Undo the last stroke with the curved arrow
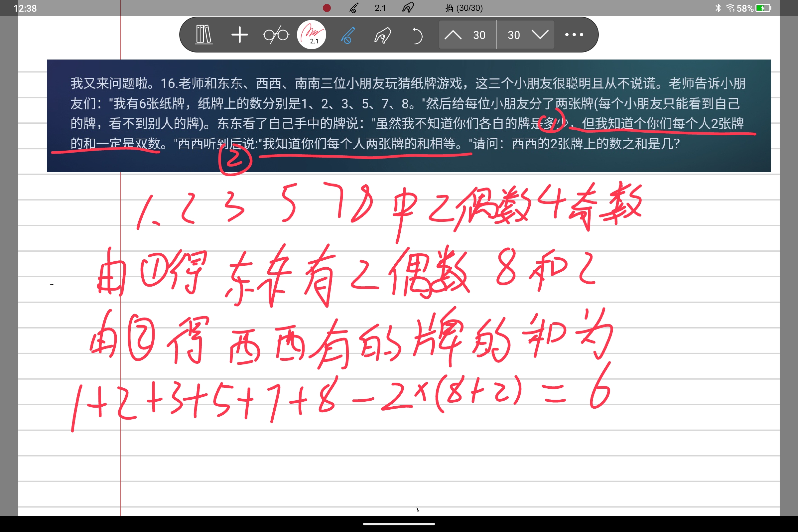 417,35
